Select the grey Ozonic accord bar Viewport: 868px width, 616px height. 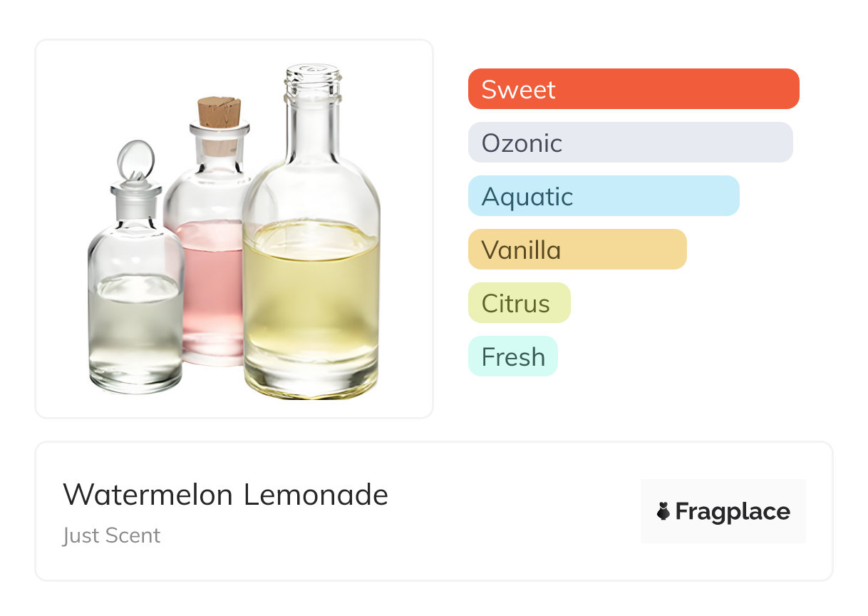630,143
